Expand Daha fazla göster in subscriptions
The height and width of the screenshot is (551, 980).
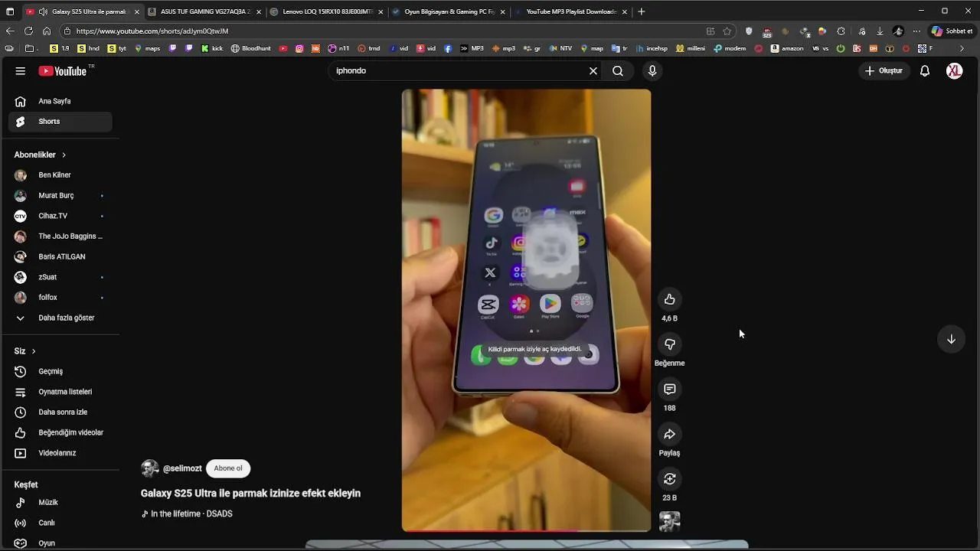click(60, 318)
